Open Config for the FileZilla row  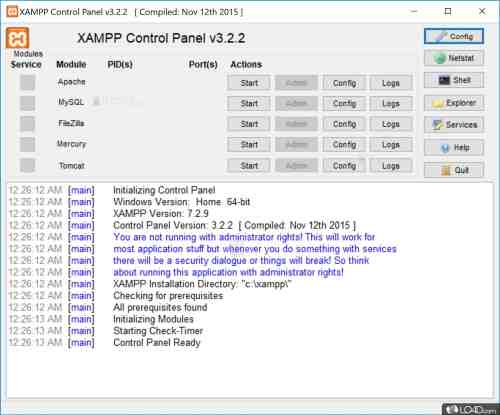coord(344,124)
